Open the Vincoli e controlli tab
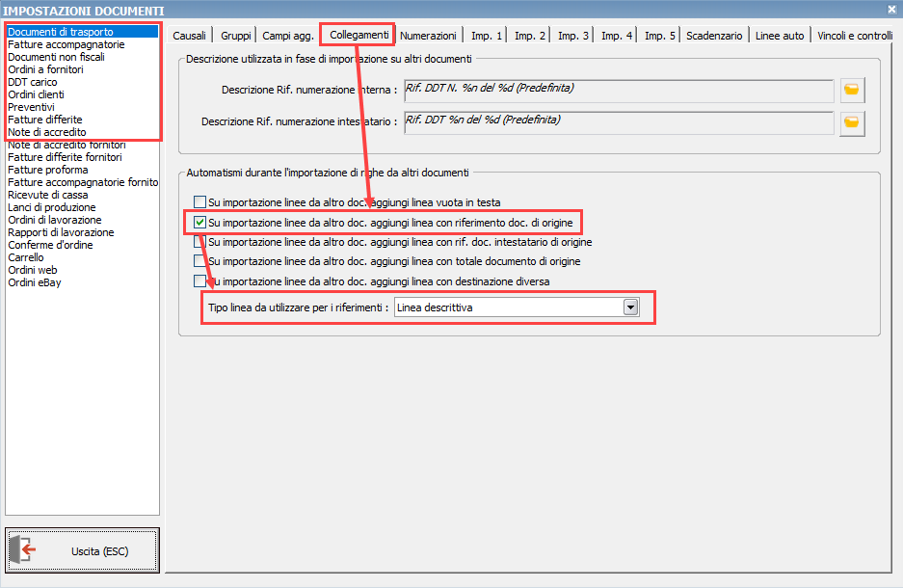 click(855, 36)
